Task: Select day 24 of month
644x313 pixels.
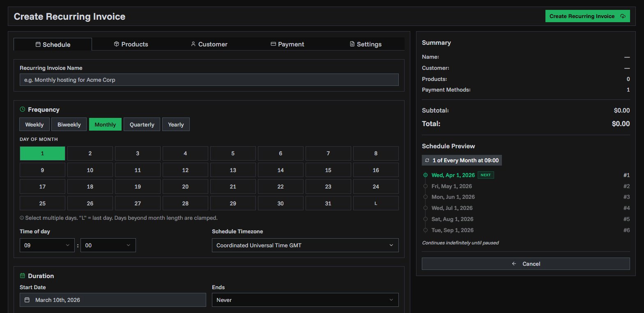Action: 376,186
